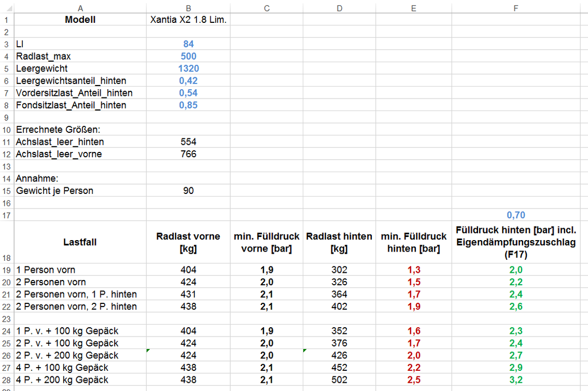588x391 pixels.
Task: Click the 'Annahme:' cell
Action: [x=80, y=178]
